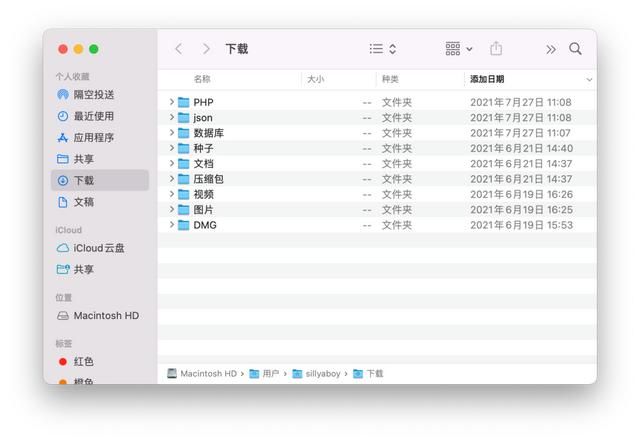The image size is (640, 441).
Task: Expand the 视频 folder
Action: 172,194
